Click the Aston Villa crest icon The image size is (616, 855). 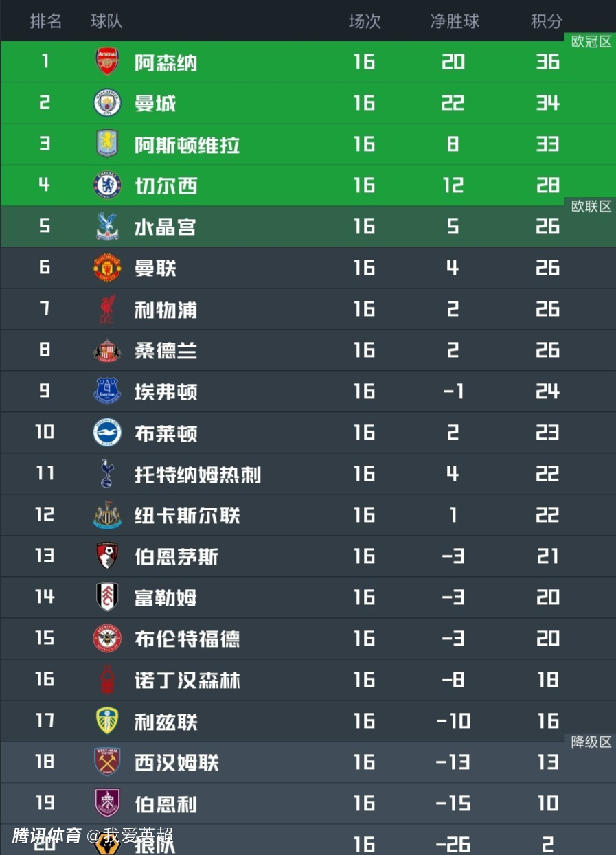pos(107,144)
